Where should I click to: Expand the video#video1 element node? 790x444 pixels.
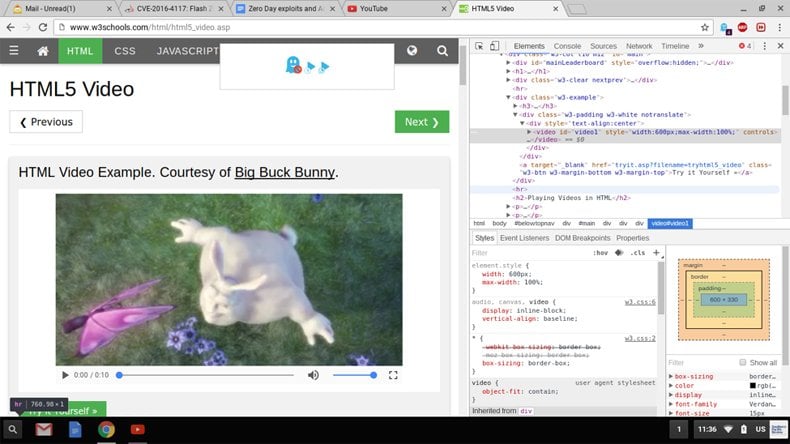529,132
